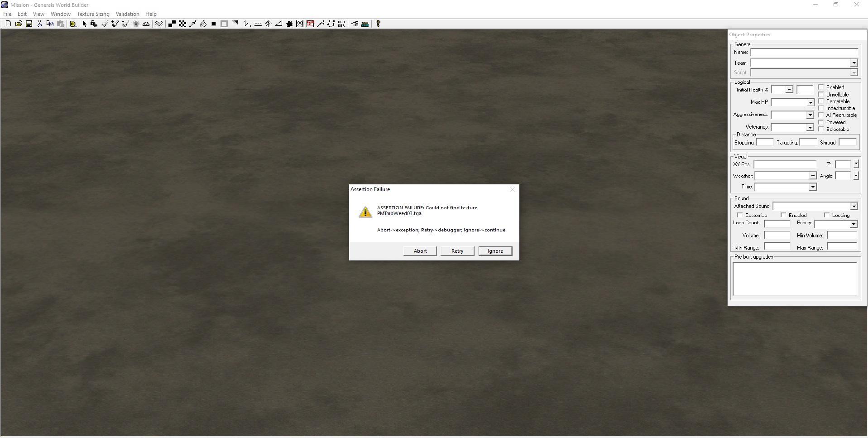Click the New file icon in toolbar
This screenshot has height=438, width=868.
coord(8,24)
